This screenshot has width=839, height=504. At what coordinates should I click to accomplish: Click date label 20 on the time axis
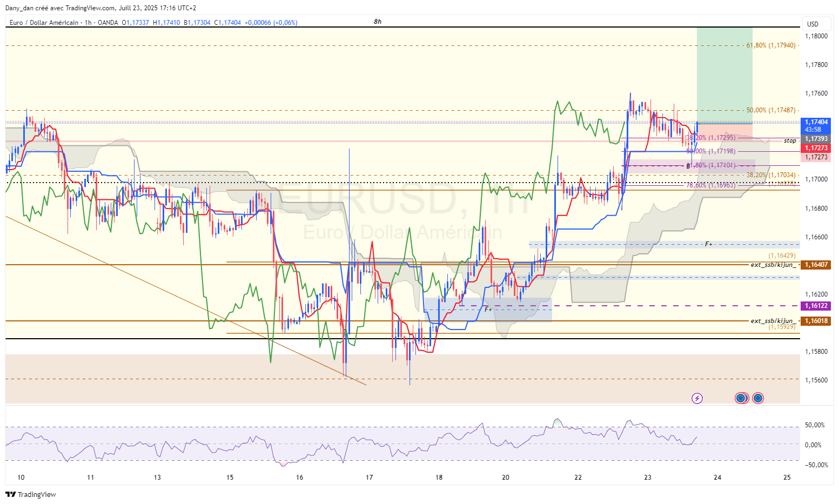tap(506, 478)
